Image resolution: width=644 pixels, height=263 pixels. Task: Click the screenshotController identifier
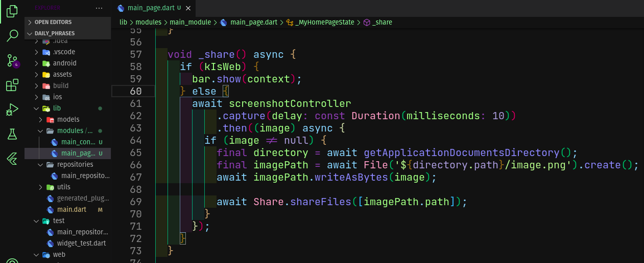pos(290,103)
